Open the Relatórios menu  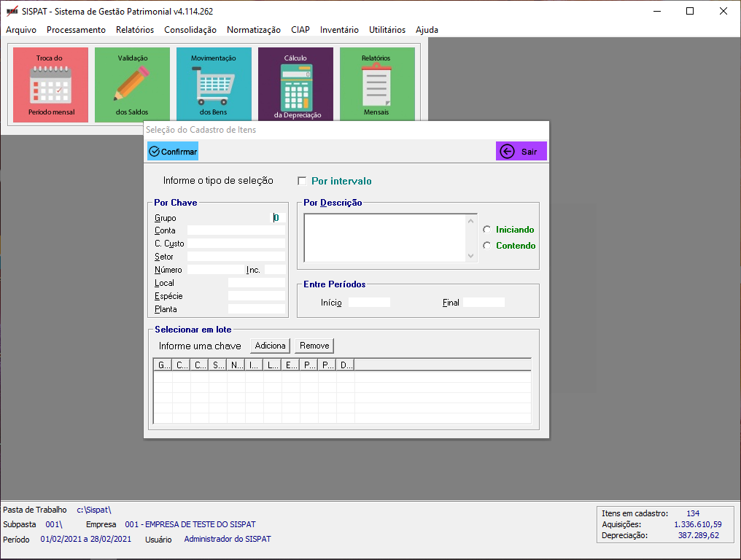pos(135,30)
